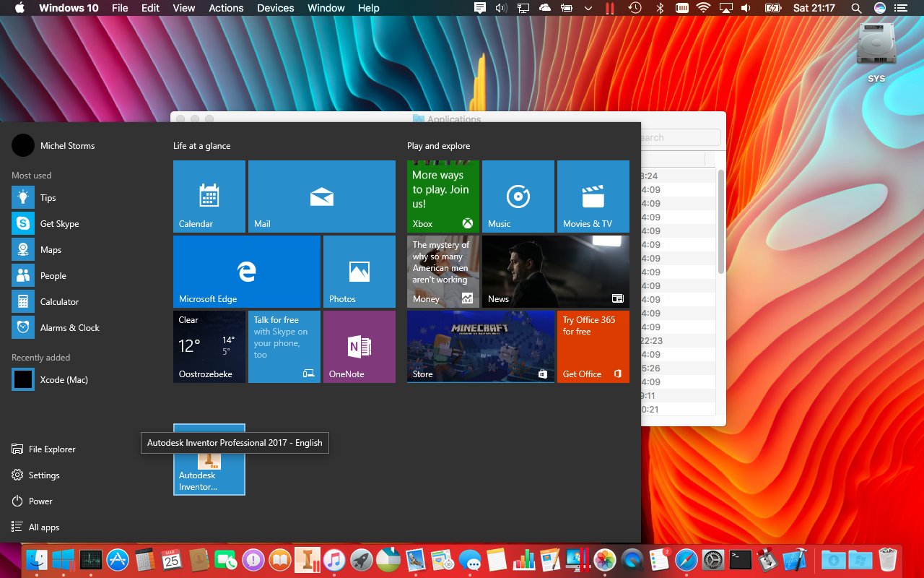Click the Play and explore heading
924x578 pixels.
438,146
